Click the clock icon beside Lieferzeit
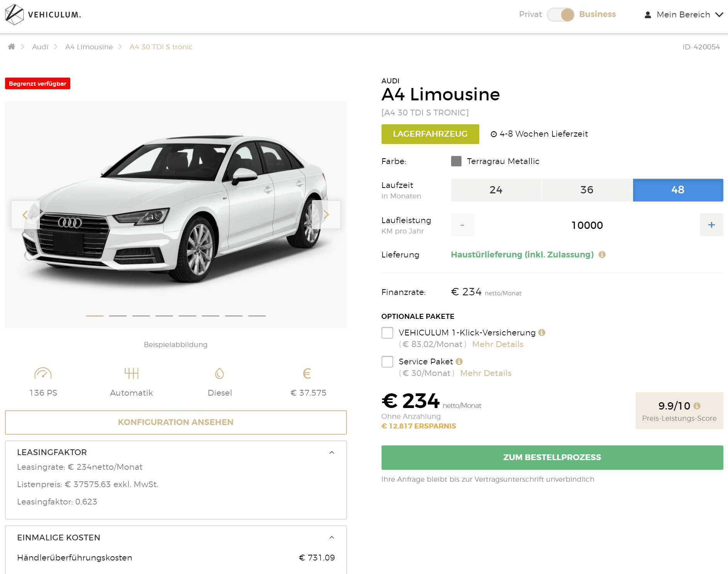 [x=494, y=134]
